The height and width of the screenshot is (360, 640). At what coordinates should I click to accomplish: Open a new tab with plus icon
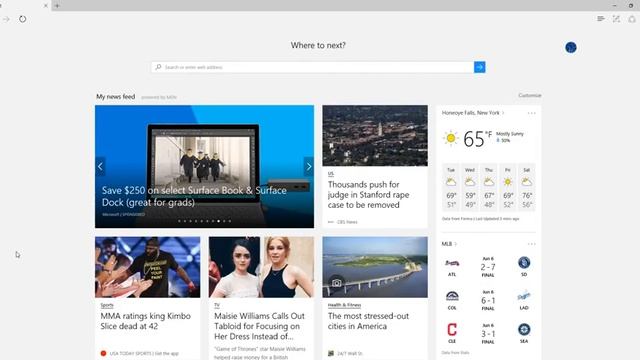tap(57, 6)
